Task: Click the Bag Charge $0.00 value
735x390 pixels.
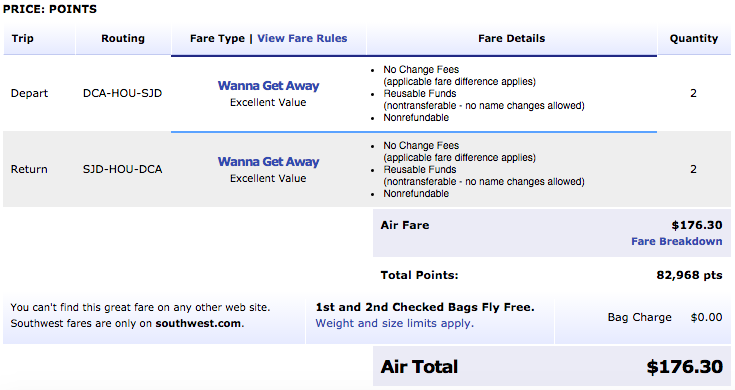Action: (706, 317)
